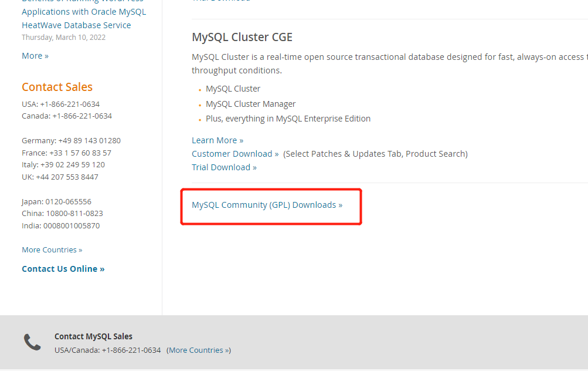This screenshot has width=588, height=371.
Task: Click Contact Us Online link
Action: (x=63, y=269)
